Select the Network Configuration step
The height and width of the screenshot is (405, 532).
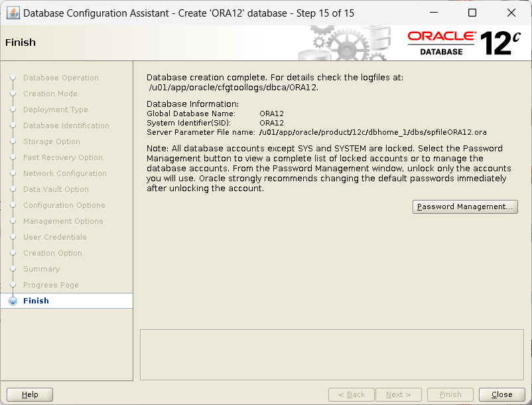[x=65, y=173]
